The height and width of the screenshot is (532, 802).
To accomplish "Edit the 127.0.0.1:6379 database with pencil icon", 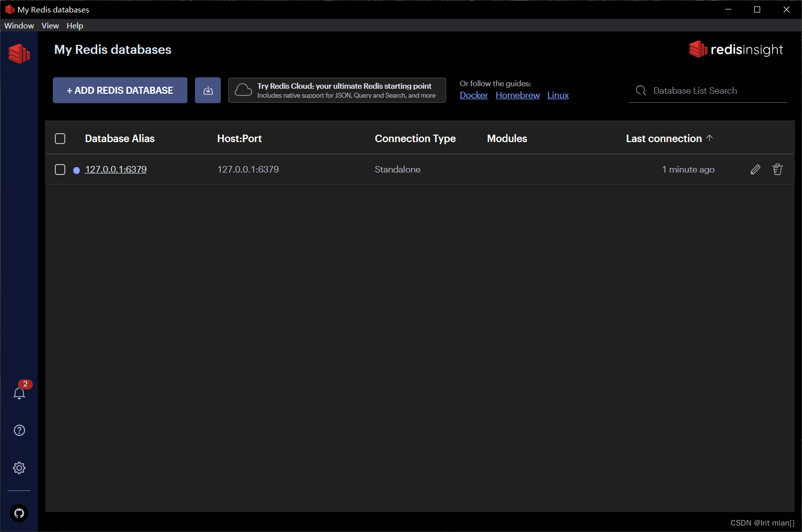I will pyautogui.click(x=756, y=170).
